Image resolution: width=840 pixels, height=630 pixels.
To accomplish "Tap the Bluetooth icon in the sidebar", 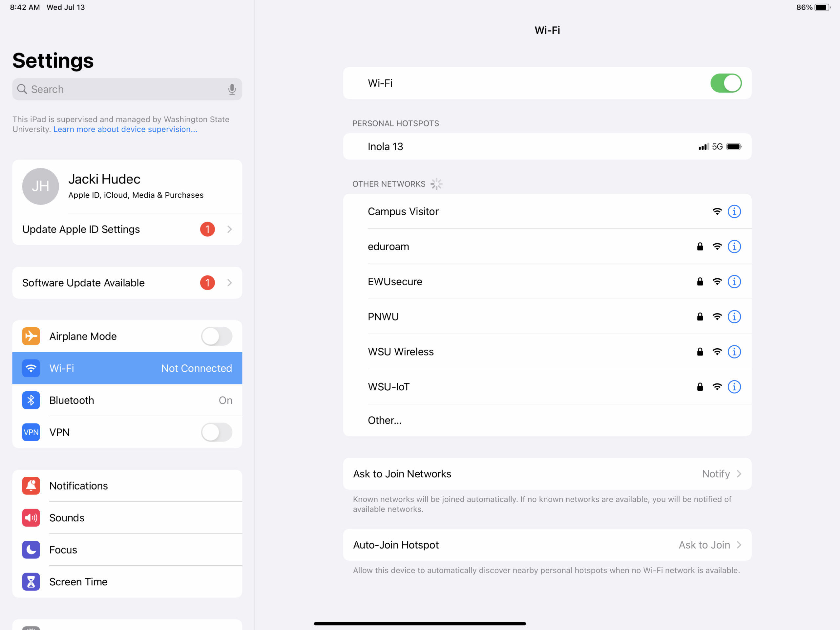I will (x=31, y=400).
